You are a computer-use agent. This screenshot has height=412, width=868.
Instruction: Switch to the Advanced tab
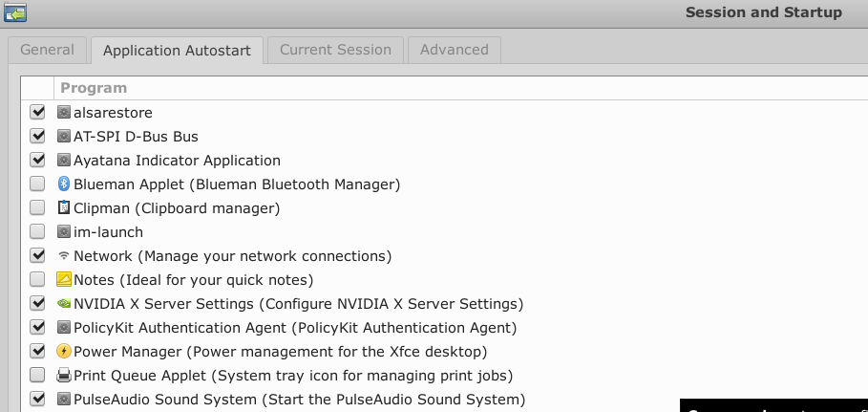[x=454, y=50]
